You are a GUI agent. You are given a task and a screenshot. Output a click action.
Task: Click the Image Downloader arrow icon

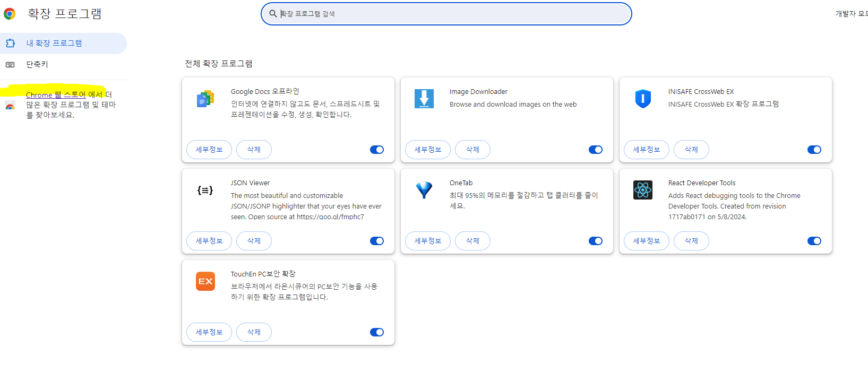(x=424, y=99)
